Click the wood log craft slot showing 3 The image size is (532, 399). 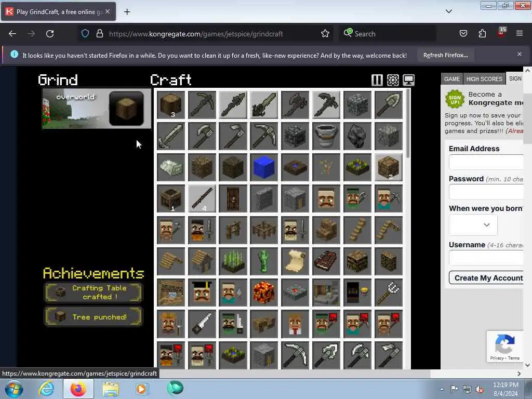pyautogui.click(x=171, y=105)
